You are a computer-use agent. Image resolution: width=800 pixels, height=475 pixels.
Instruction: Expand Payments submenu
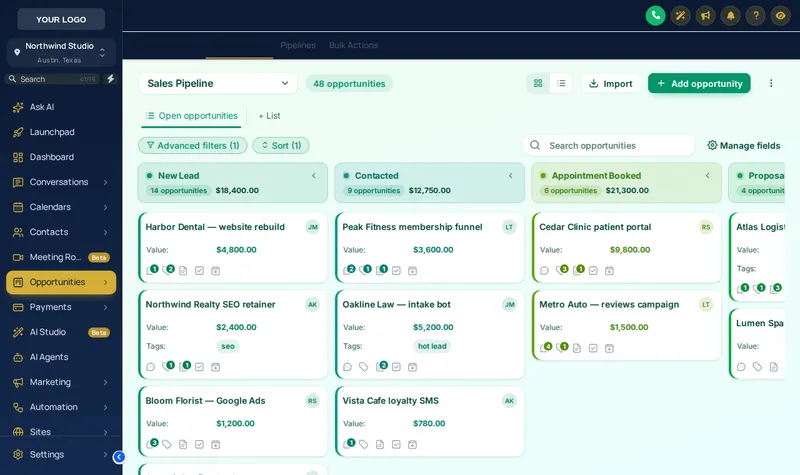pyautogui.click(x=105, y=307)
